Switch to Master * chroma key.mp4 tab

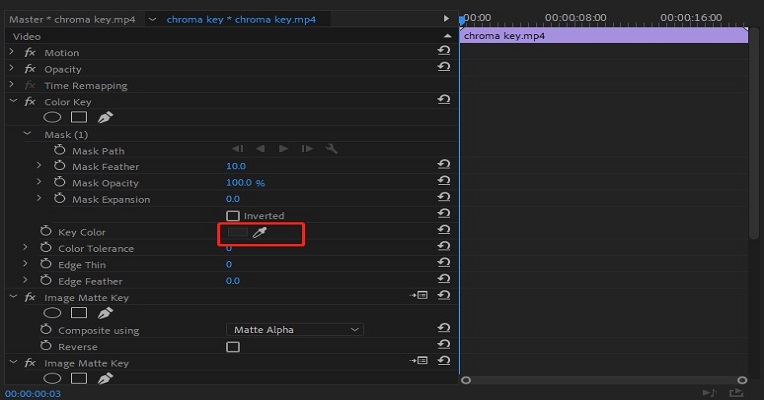point(72,19)
